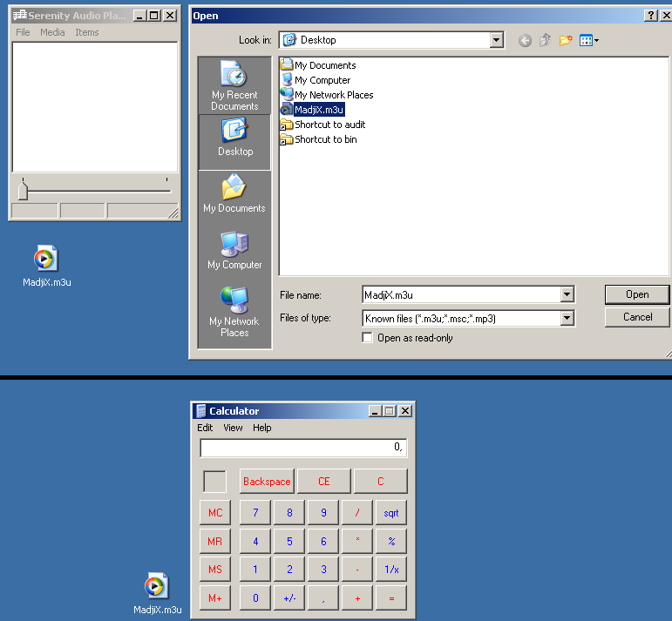Select My Network Places in file list

327,95
